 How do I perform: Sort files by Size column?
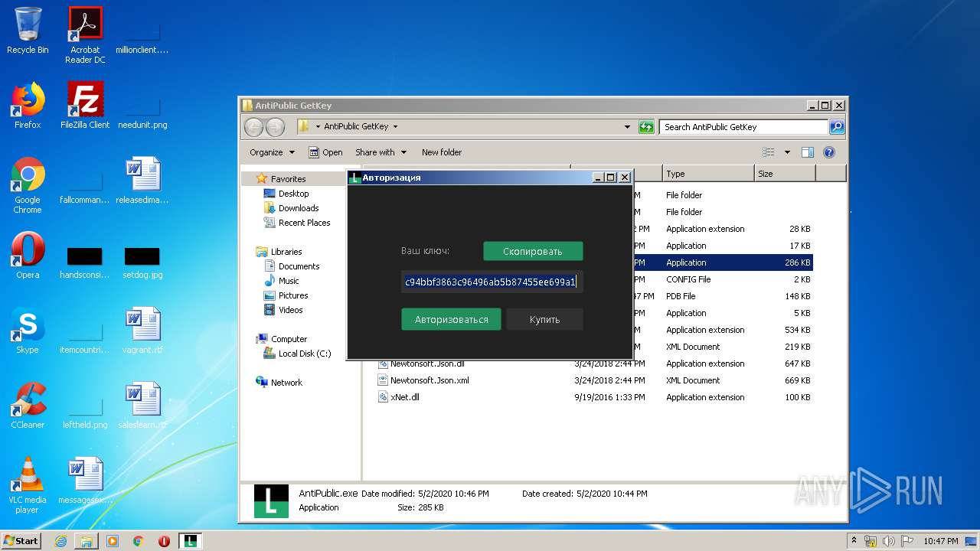tap(785, 174)
